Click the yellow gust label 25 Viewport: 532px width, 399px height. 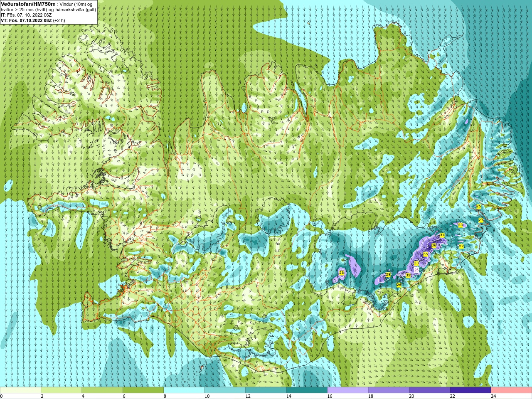pos(478,206)
